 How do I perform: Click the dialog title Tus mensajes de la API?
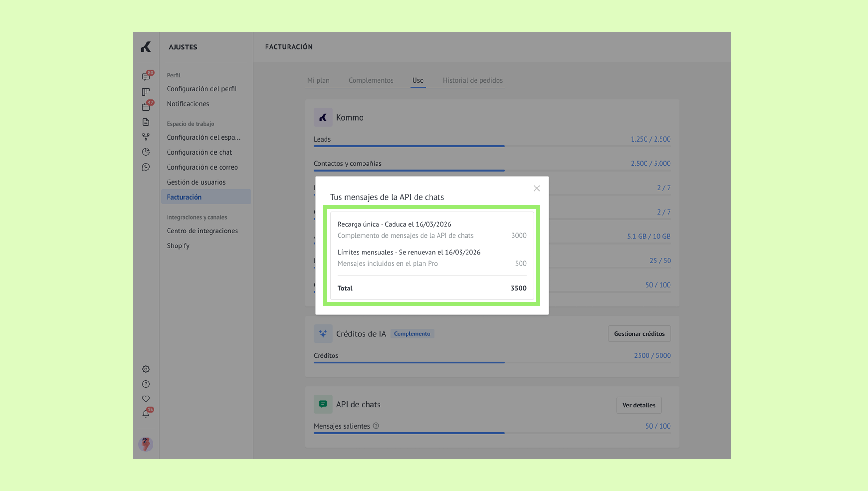click(387, 197)
